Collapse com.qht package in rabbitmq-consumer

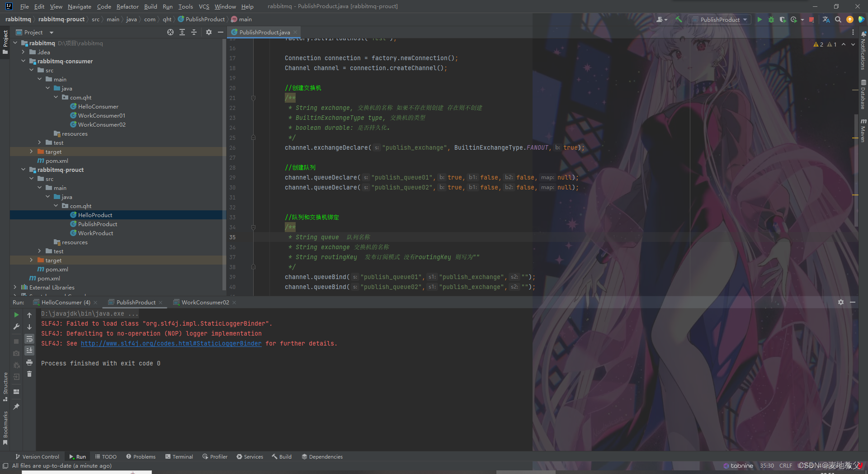click(x=56, y=97)
